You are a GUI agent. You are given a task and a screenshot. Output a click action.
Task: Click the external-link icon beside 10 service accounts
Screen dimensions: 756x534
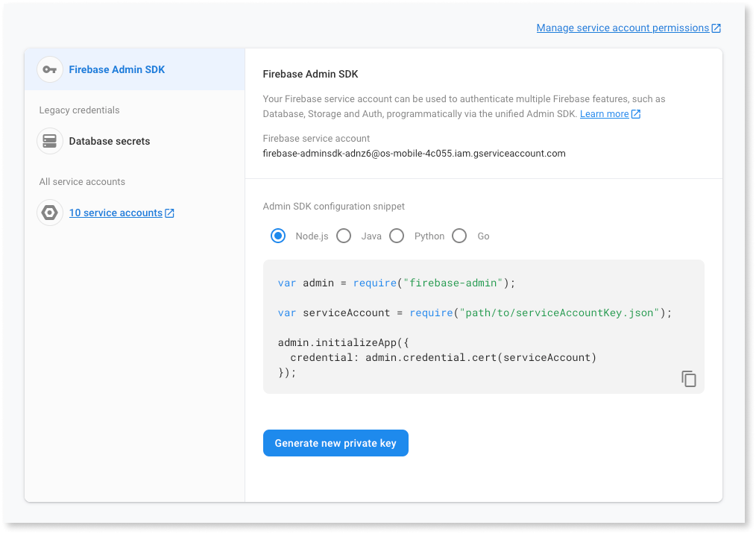[171, 213]
